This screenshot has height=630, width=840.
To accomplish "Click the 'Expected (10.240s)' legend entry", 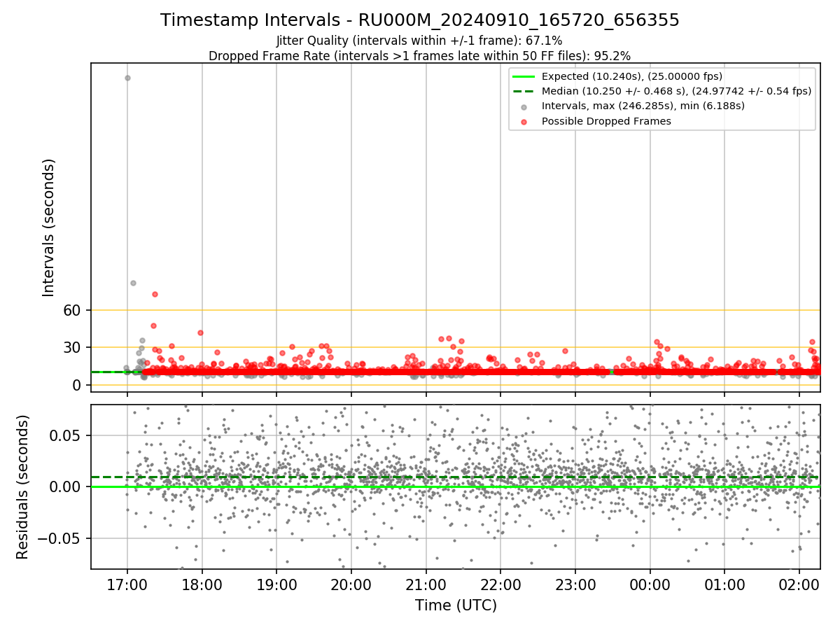I will [x=632, y=76].
